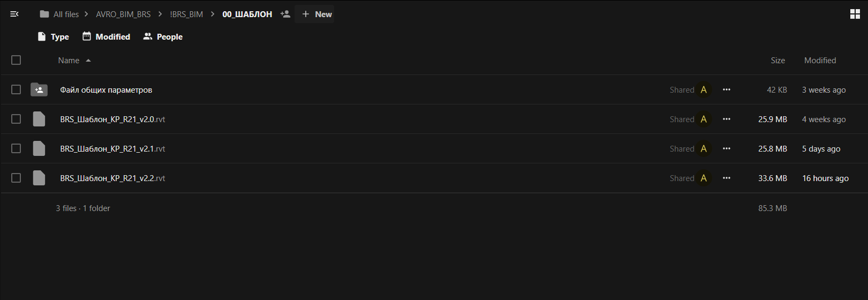Check the BRS_Шаблон_KP_R21_v2.1.rvt row checkbox
The width and height of the screenshot is (868, 300).
tap(16, 148)
